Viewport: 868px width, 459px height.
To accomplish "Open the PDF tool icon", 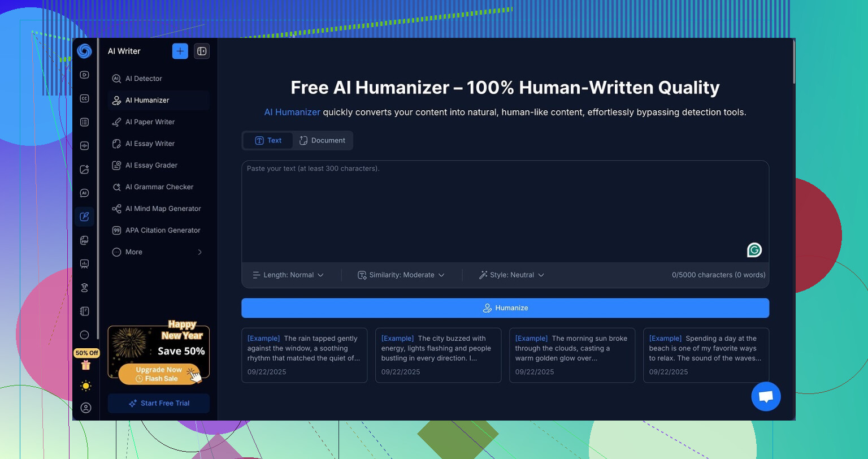I will tap(84, 240).
